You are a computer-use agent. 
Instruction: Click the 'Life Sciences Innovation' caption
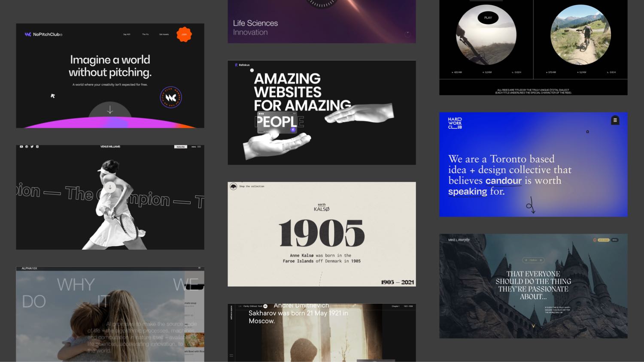(255, 27)
